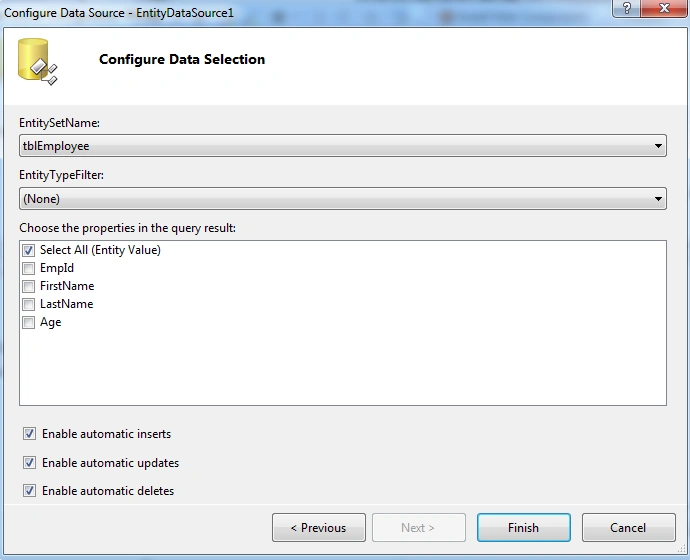Click the data source cylinder icon
This screenshot has width=690, height=560.
[37, 62]
